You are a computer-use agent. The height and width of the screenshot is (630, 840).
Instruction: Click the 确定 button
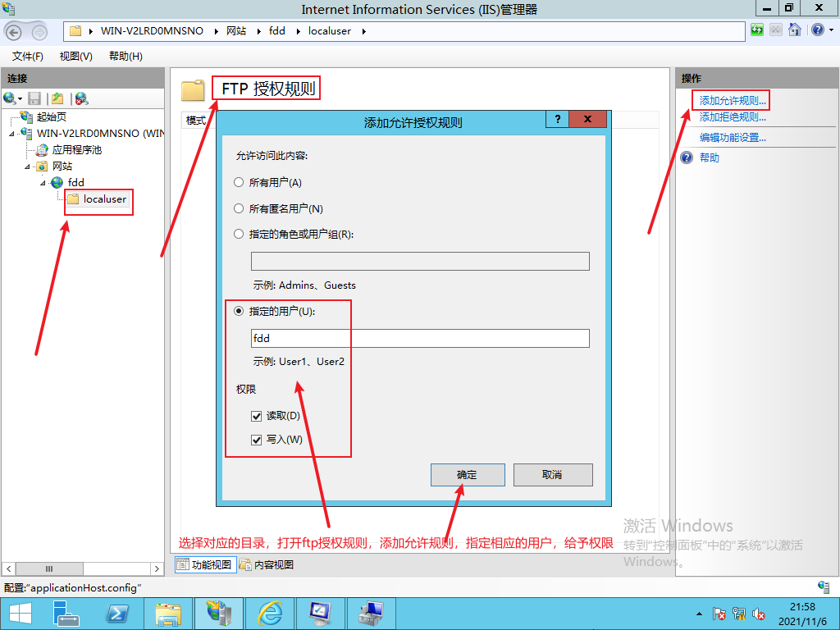click(468, 475)
